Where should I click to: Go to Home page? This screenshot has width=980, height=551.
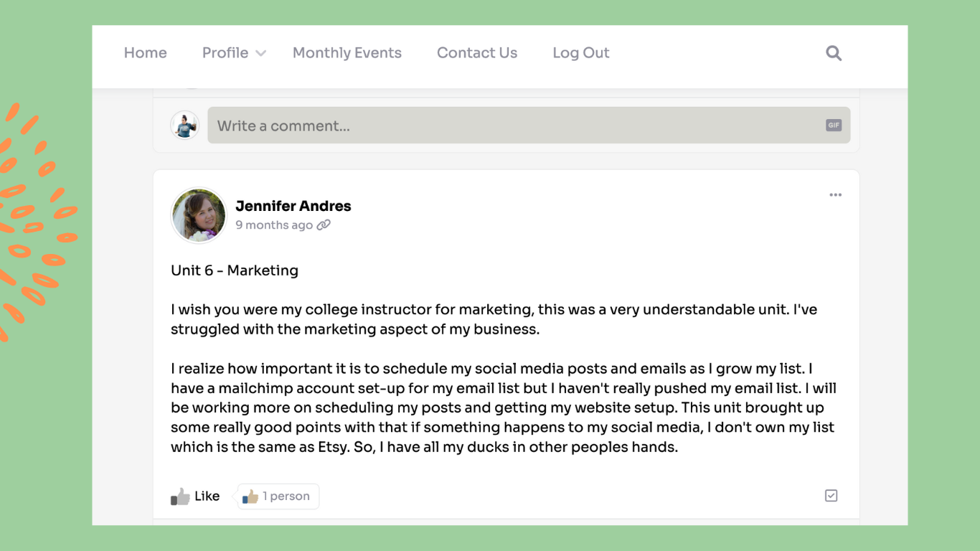coord(145,53)
